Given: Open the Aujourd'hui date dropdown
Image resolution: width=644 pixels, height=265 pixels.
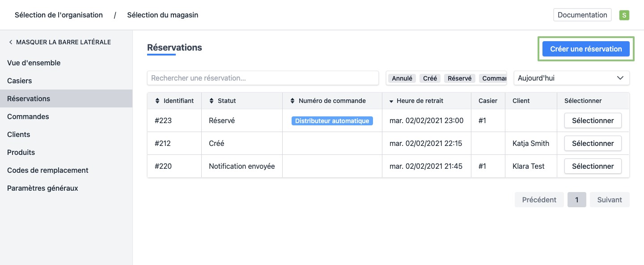Looking at the screenshot, I should click(x=571, y=78).
